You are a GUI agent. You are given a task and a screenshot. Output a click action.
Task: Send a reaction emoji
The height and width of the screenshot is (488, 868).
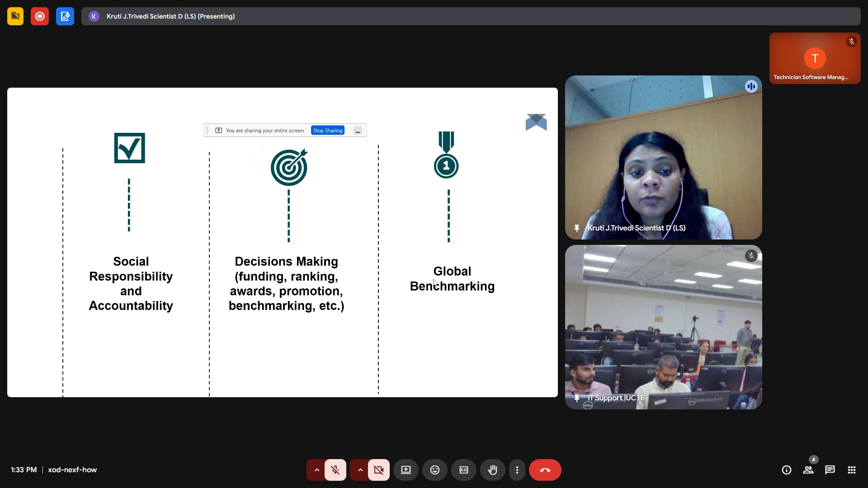coord(434,470)
